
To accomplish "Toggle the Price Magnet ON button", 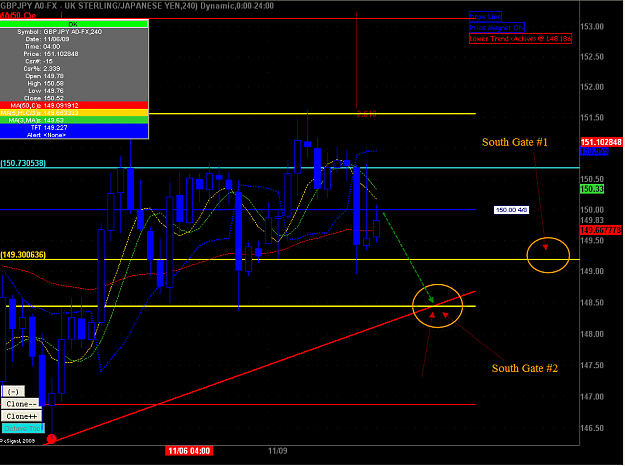I will point(497,28).
